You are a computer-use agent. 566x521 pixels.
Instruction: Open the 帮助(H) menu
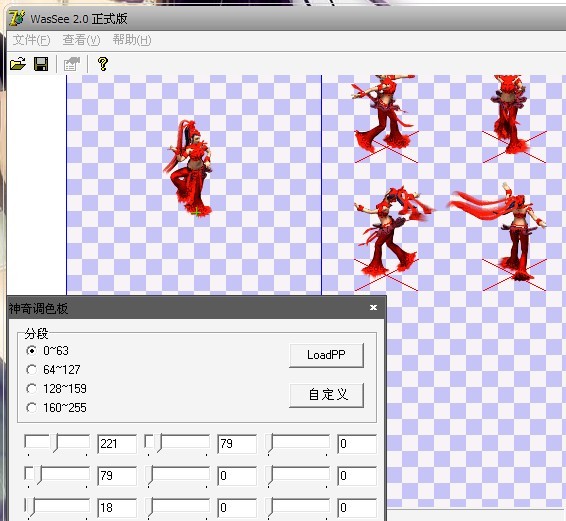point(132,40)
